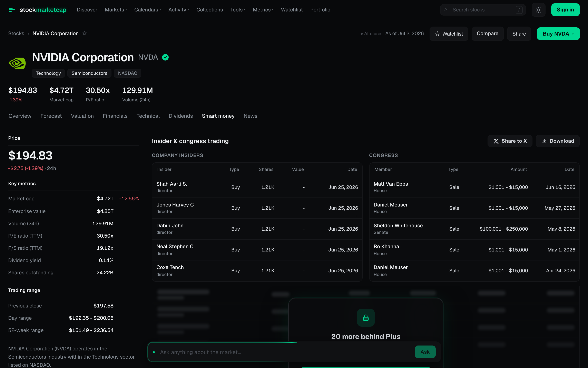Open the Metrics dropdown menu
This screenshot has width=588, height=368.
263,10
